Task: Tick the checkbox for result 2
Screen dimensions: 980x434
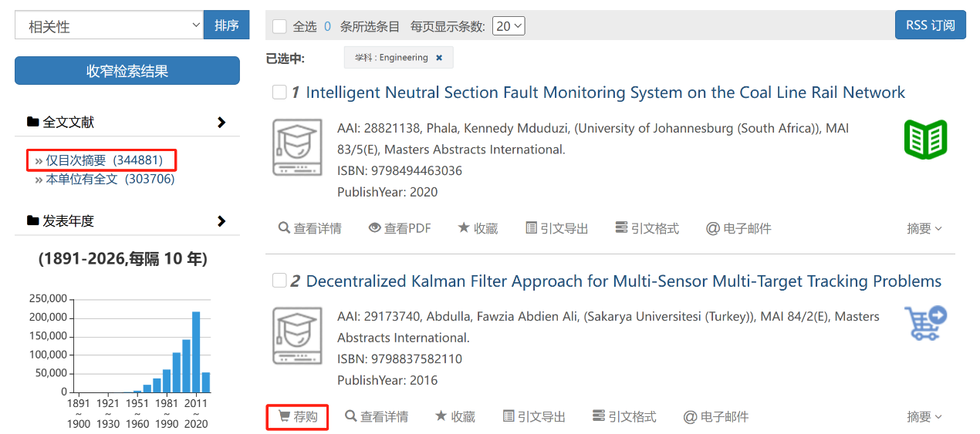Action: pyautogui.click(x=279, y=281)
